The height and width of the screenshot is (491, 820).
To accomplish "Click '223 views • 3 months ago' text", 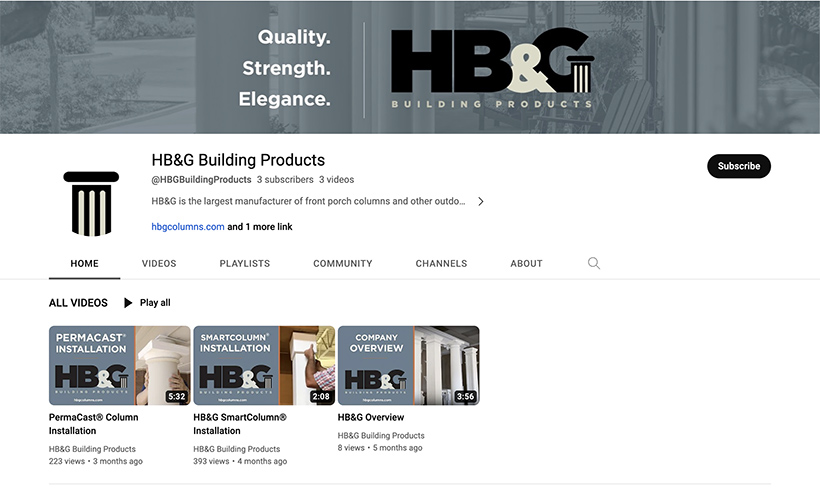I will (96, 461).
